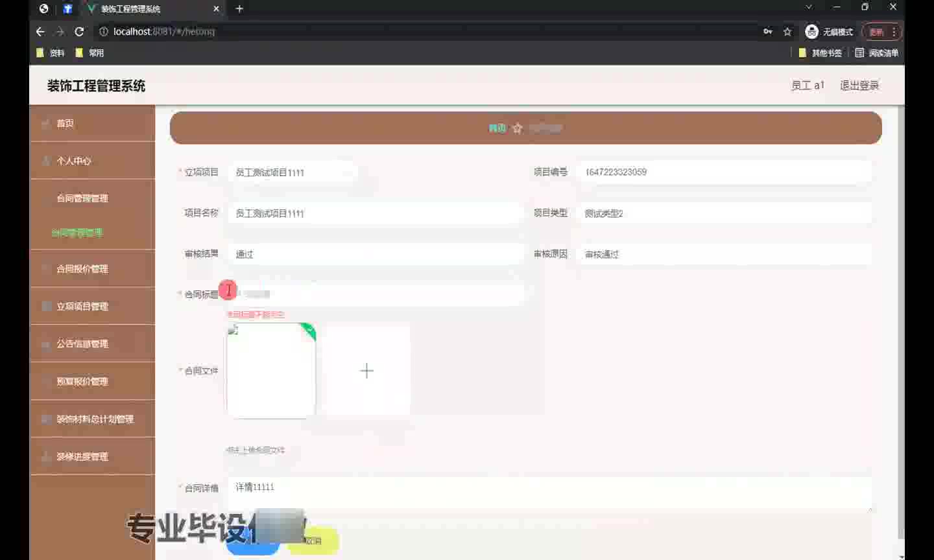The height and width of the screenshot is (560, 934).
Task: Click the 项目编号 field
Action: [x=724, y=172]
